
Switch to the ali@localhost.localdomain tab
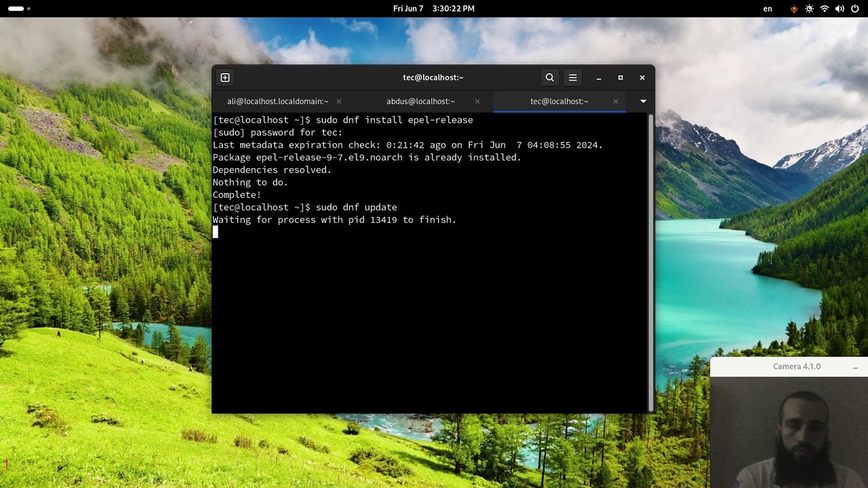278,101
